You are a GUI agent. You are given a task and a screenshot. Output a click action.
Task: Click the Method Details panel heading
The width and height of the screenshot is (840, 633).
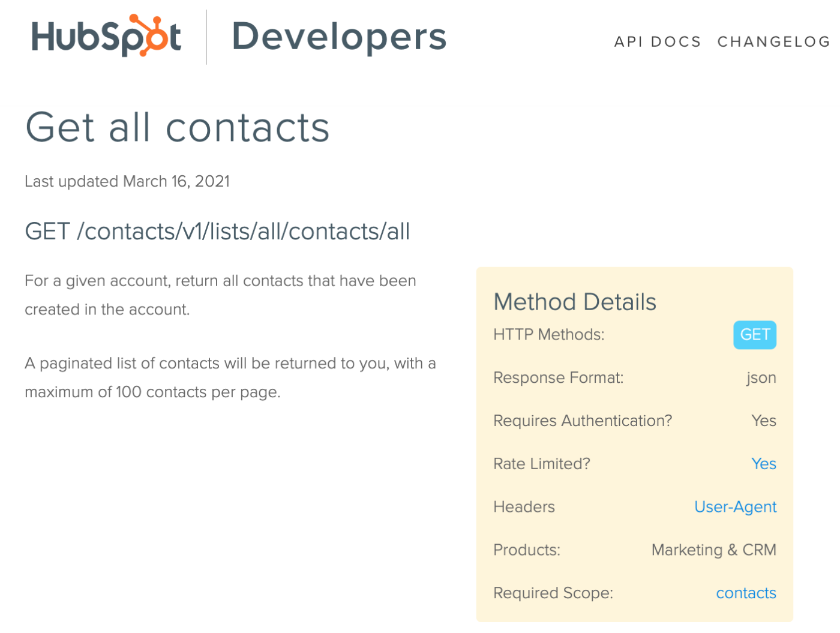pyautogui.click(x=574, y=302)
